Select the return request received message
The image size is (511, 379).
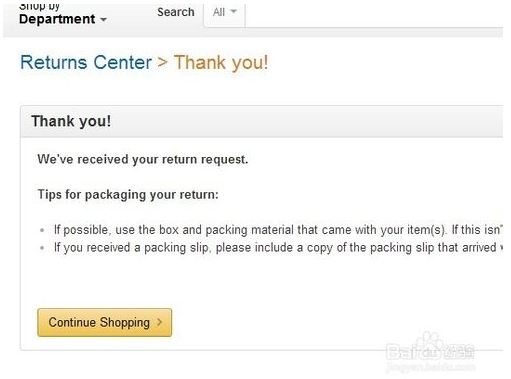pos(143,159)
